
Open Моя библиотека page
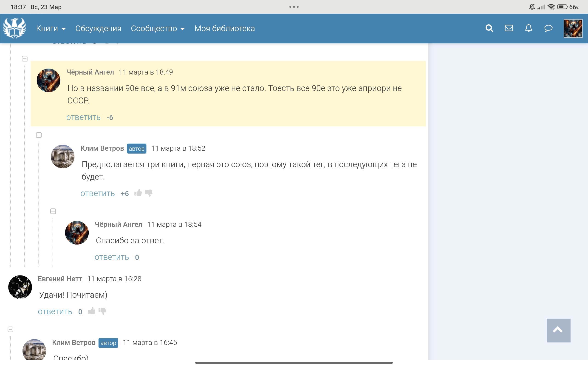click(224, 29)
